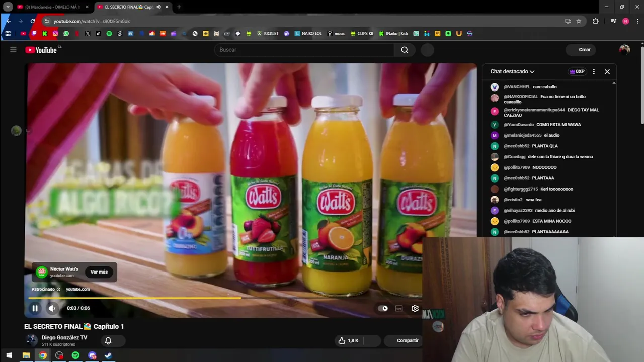Open Chrome's three-dot menu
Image resolution: width=644 pixels, height=362 pixels.
(637, 21)
